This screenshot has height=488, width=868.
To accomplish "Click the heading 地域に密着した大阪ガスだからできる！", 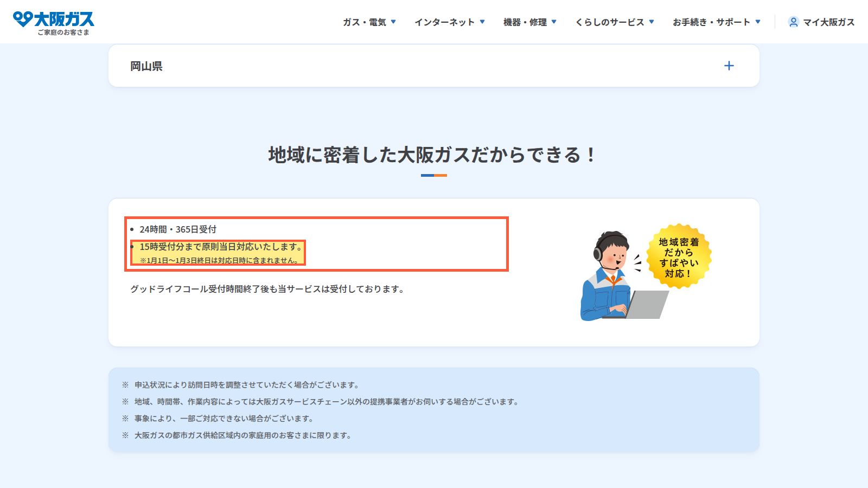I will [433, 155].
